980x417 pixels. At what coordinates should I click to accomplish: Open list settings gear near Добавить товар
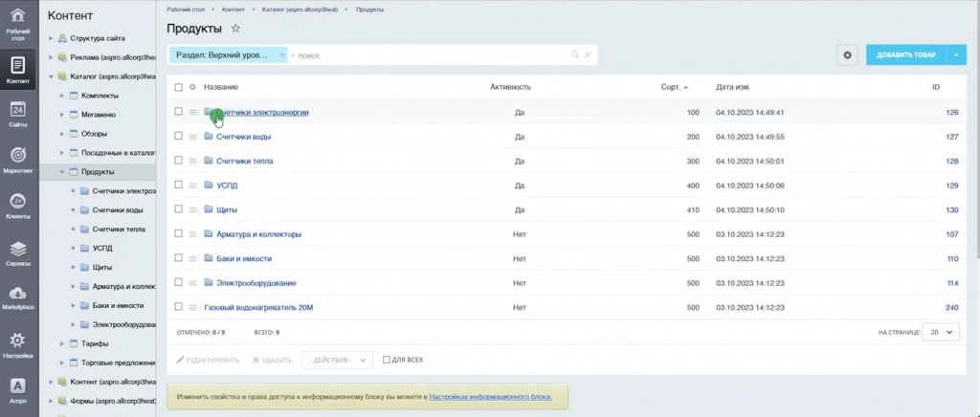(x=848, y=55)
